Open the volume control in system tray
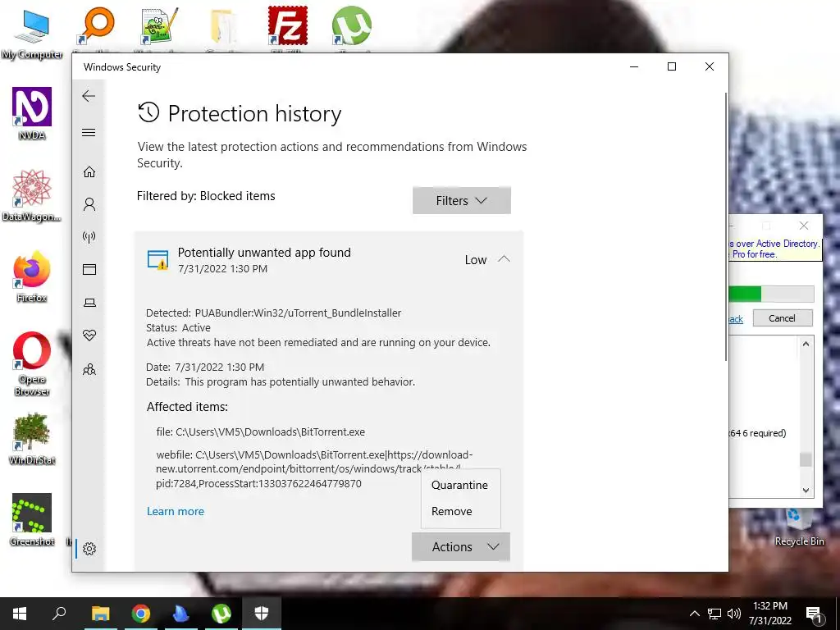The width and height of the screenshot is (840, 630). coord(733,614)
